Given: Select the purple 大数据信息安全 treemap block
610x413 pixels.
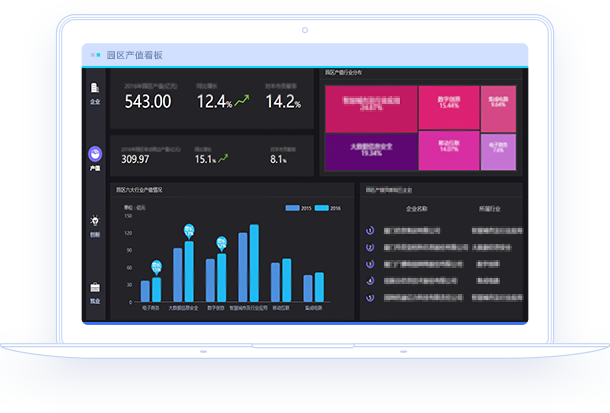Looking at the screenshot, I should point(370,151).
